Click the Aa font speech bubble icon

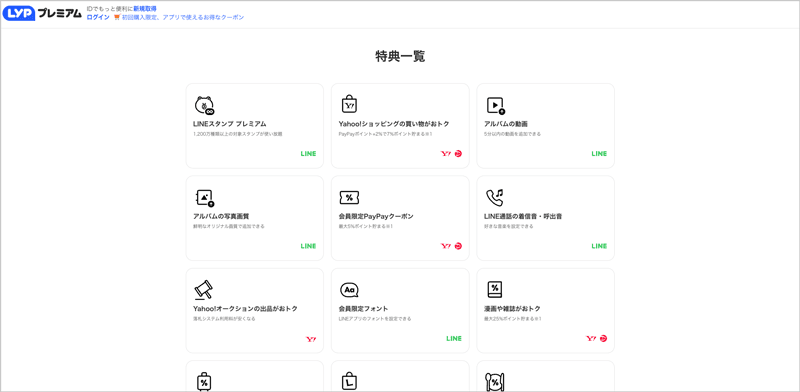(x=349, y=290)
